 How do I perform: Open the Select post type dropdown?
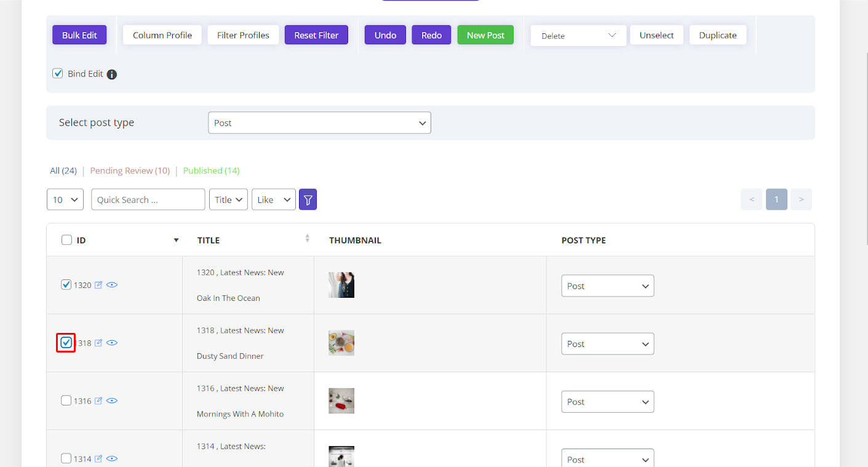320,122
